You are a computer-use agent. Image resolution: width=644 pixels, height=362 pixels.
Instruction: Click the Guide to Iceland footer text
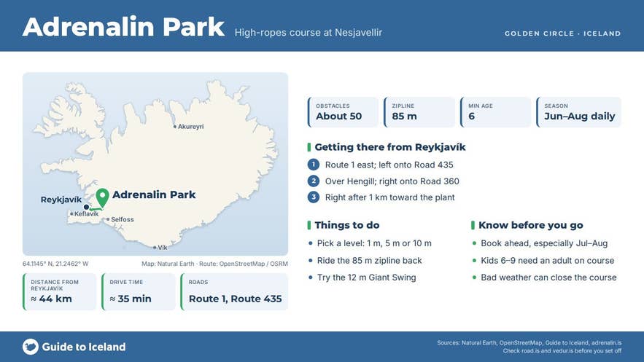tap(84, 347)
